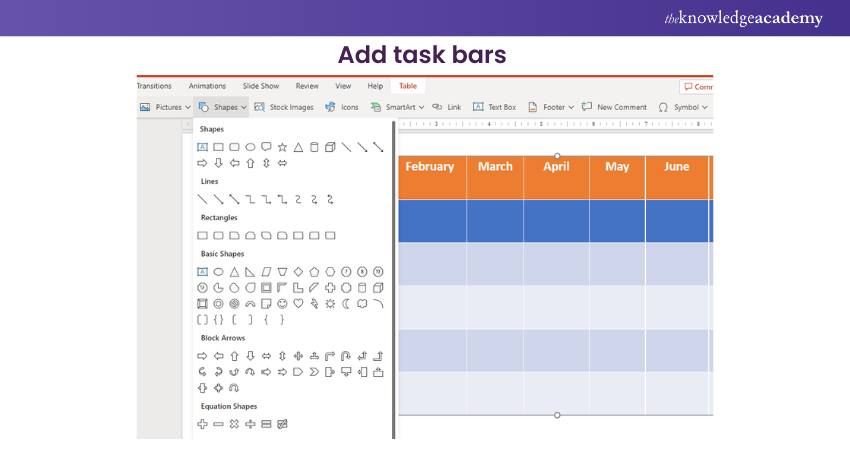Select the star shape in Shapes gallery
Image resolution: width=850 pixels, height=450 pixels.
(x=282, y=147)
